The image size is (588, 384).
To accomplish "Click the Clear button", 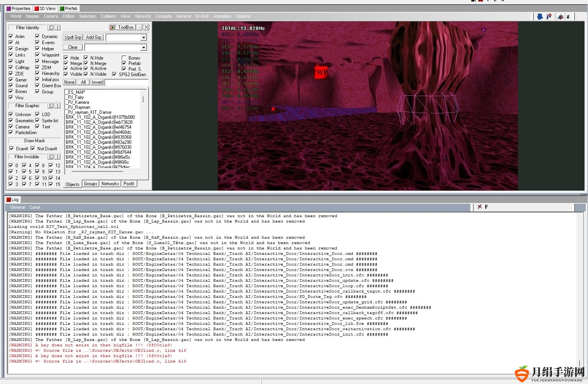I will coord(73,47).
